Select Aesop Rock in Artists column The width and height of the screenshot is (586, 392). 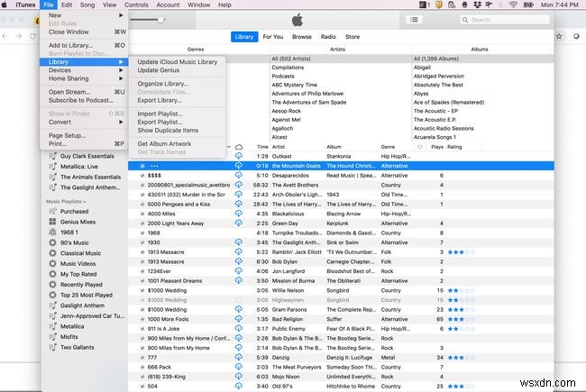point(286,111)
